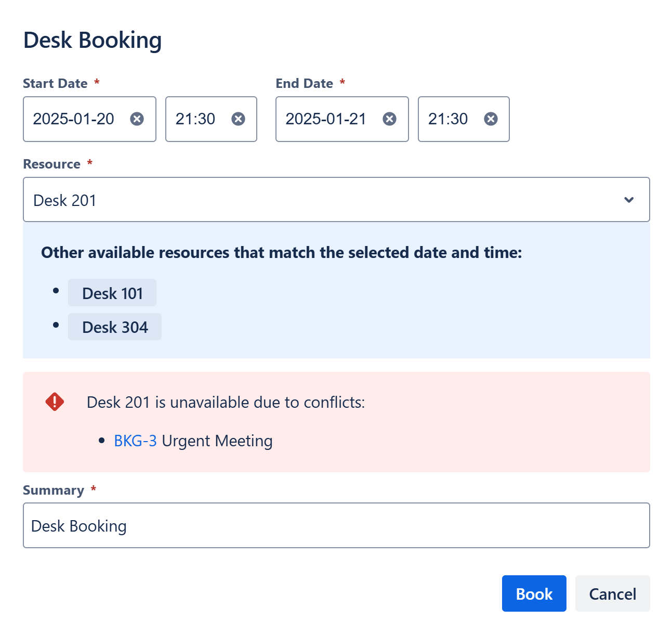This screenshot has width=672, height=633.
Task: Choose suggested resource Desk 101
Action: tap(112, 293)
